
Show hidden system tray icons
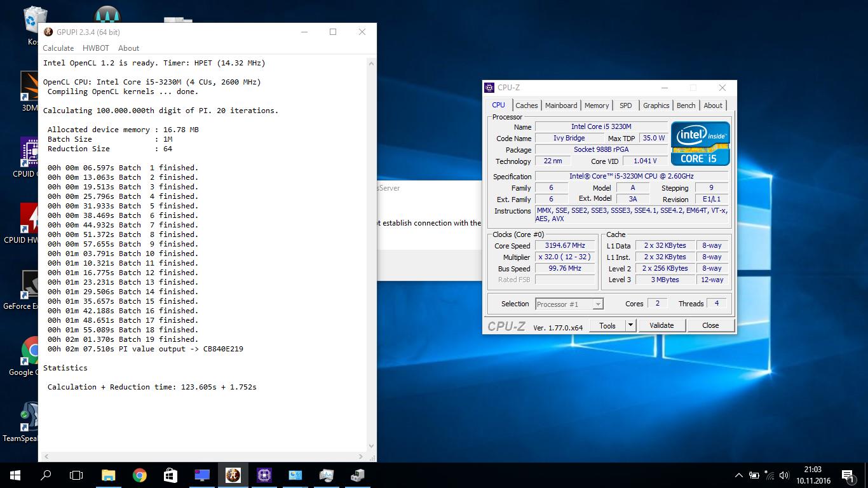(739, 475)
